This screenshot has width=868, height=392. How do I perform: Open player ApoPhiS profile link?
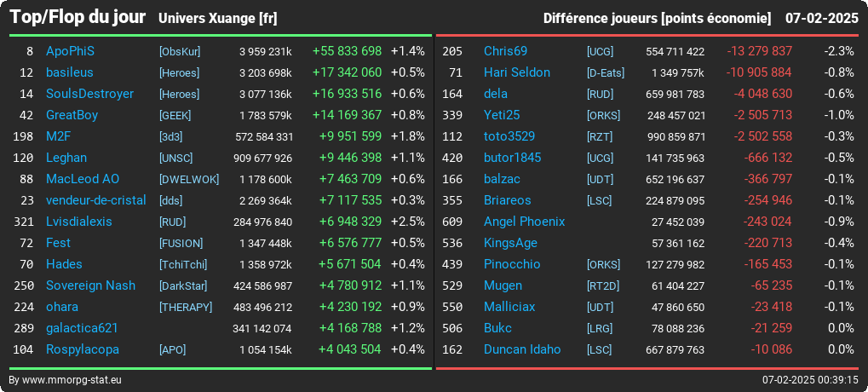coord(71,51)
